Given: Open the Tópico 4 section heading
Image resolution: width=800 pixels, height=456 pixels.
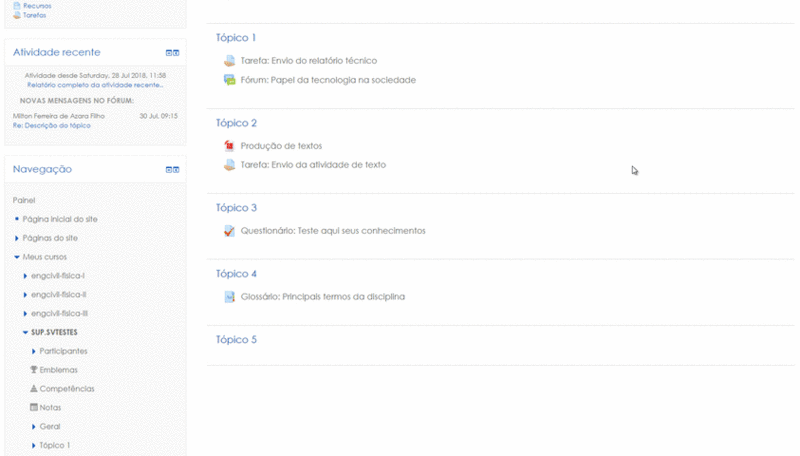Looking at the screenshot, I should point(236,274).
